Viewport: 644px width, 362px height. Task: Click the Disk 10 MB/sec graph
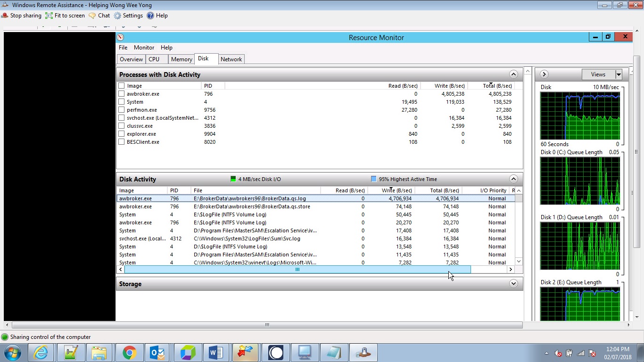click(x=580, y=116)
